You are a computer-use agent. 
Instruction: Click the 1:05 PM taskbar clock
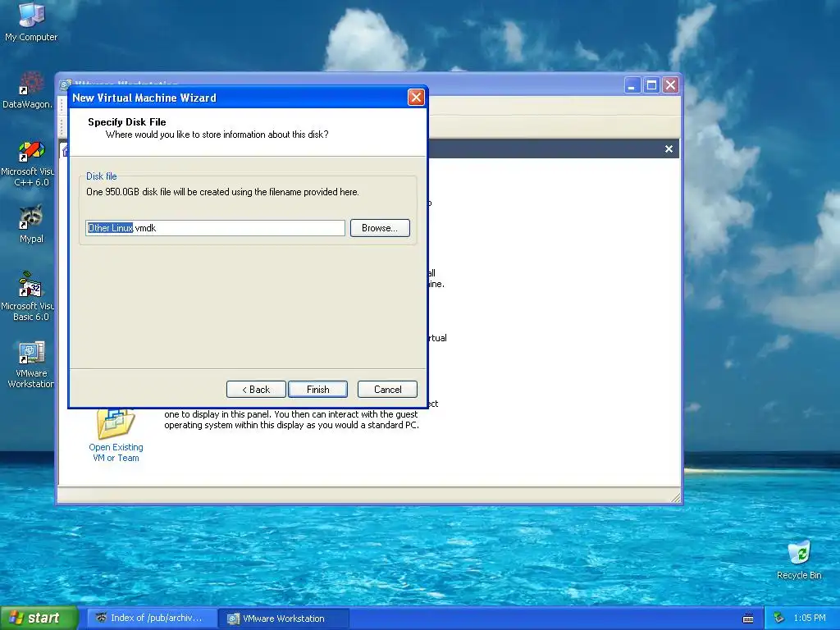810,619
